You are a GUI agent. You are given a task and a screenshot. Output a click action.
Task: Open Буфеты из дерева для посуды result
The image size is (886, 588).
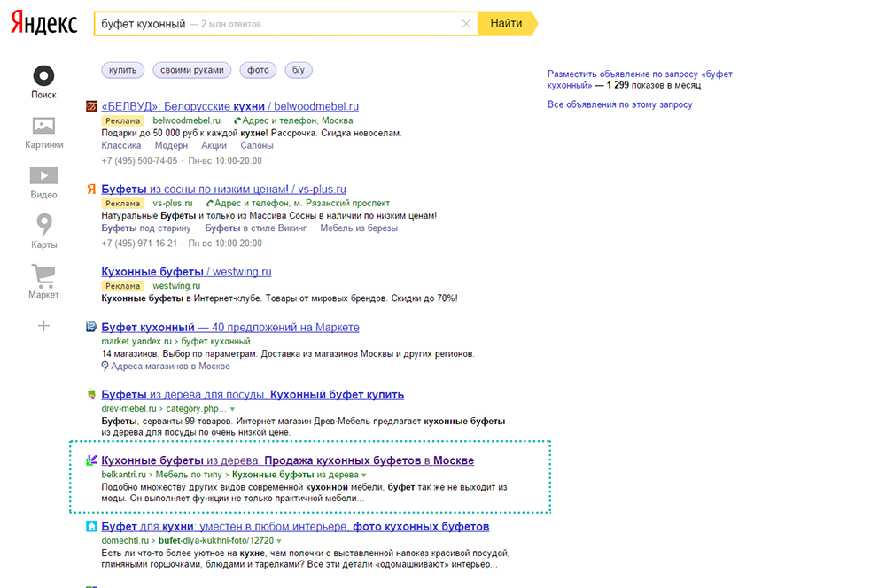pos(253,394)
